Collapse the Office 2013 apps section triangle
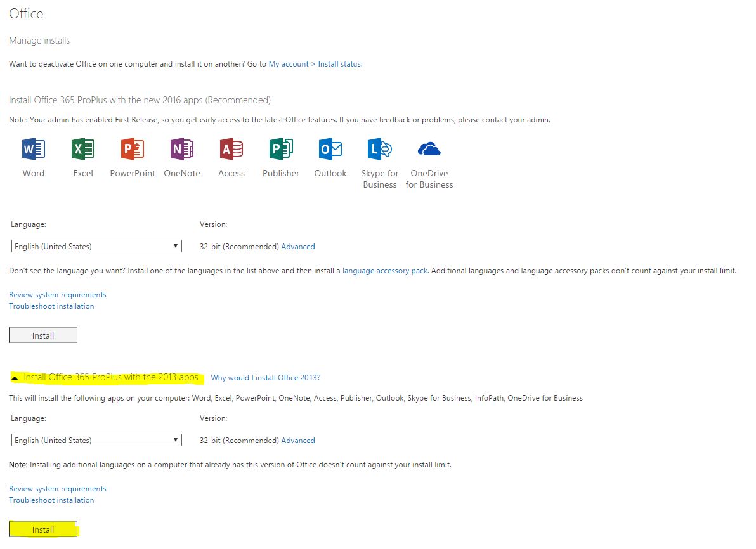The width and height of the screenshot is (756, 549). point(15,378)
